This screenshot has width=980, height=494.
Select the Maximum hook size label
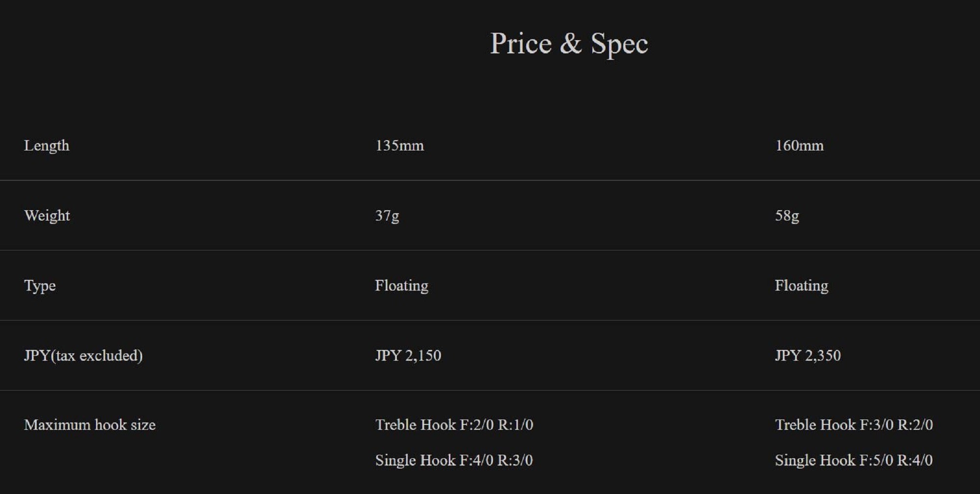[x=90, y=425]
